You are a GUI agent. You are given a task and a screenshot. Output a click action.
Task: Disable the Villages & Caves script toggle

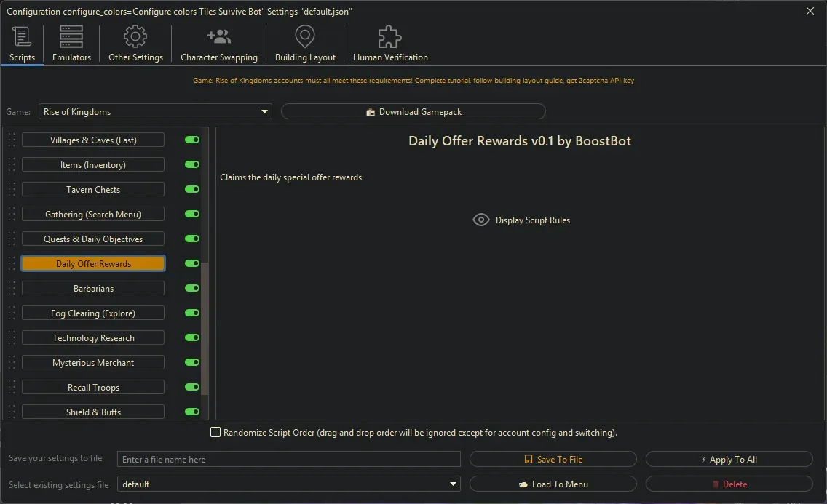tap(191, 140)
